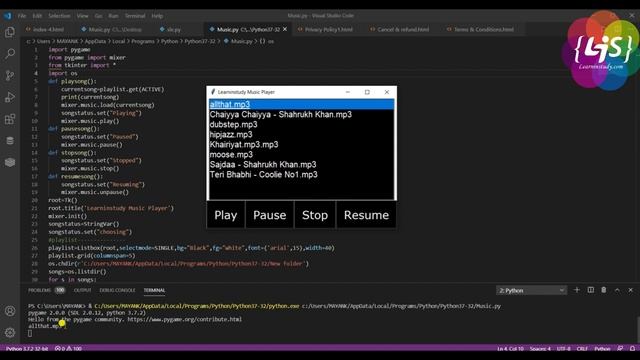Click AppData folder in breadcrumb
Screen dimensions: 640x360
(x=95, y=41)
